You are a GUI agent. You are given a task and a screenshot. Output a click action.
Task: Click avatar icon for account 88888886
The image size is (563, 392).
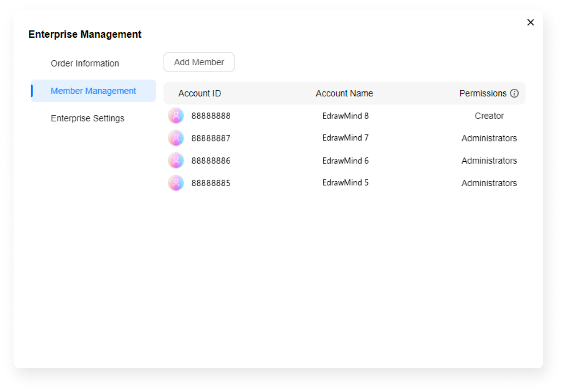[x=176, y=160]
